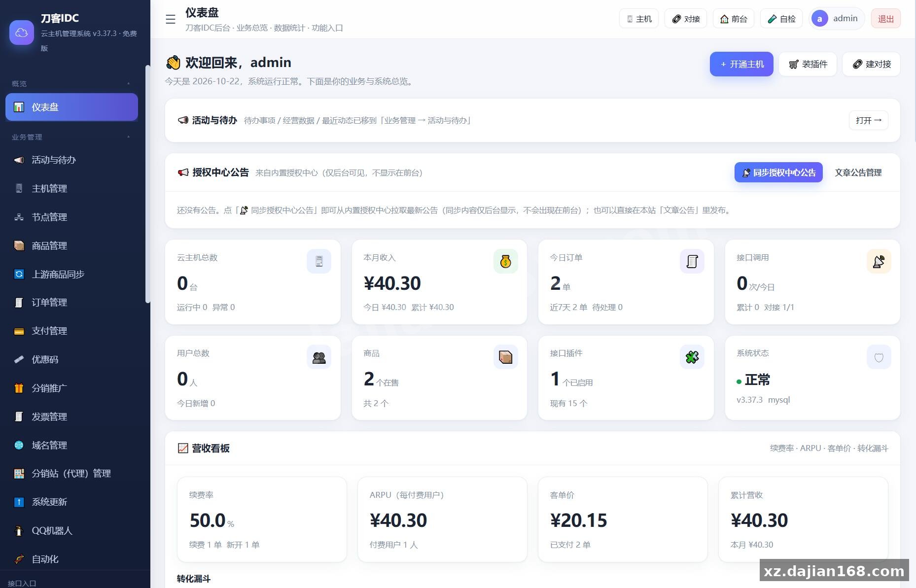Click the users icon on 用户总数 card
The width and height of the screenshot is (916, 588).
point(319,357)
